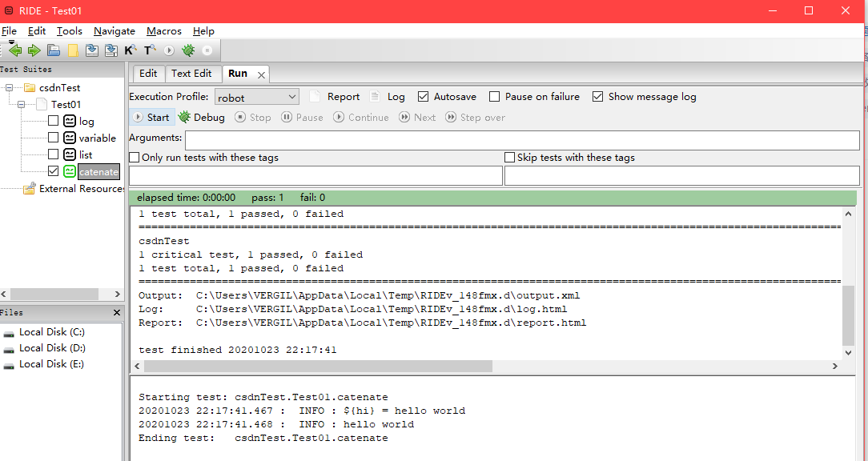This screenshot has width=868, height=461.
Task: Toggle Show message log checkbox
Action: point(597,96)
